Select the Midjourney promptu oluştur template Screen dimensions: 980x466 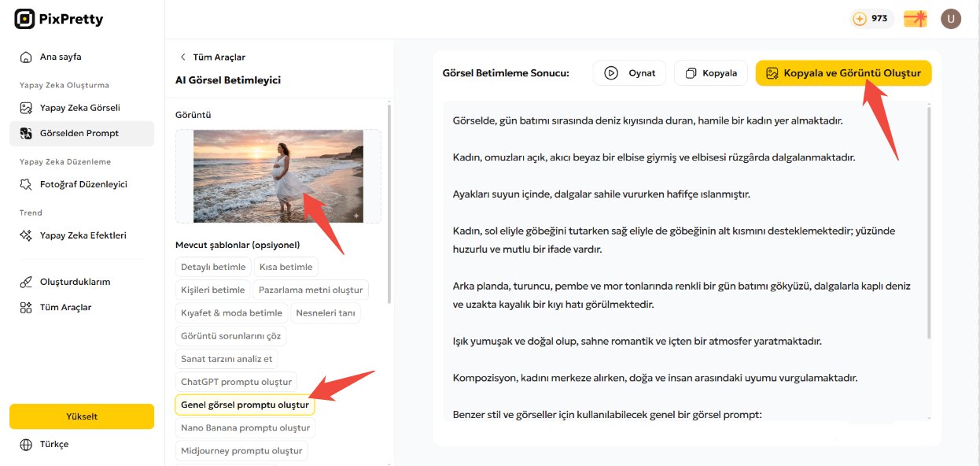(241, 450)
